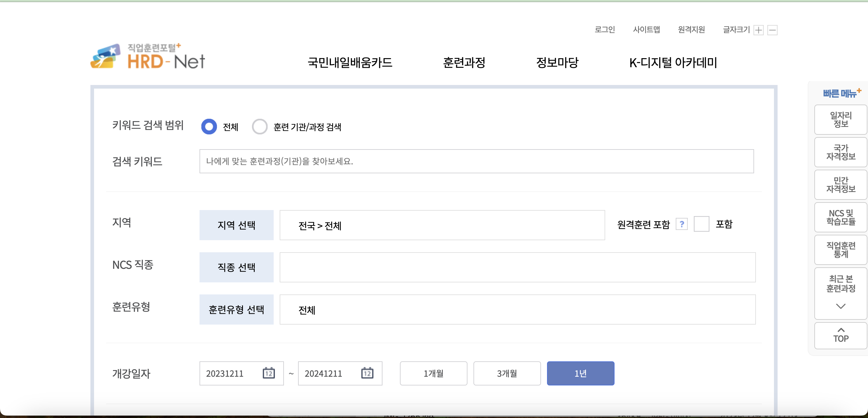Select the 전체 keyword range radio

[209, 127]
